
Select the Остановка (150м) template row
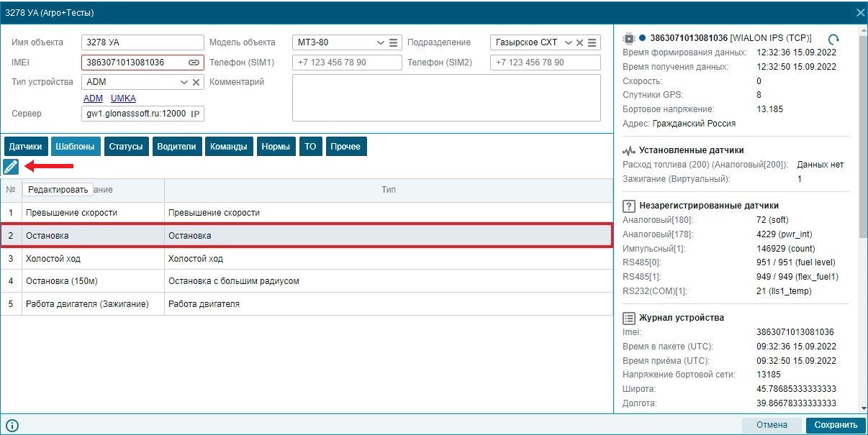(307, 281)
